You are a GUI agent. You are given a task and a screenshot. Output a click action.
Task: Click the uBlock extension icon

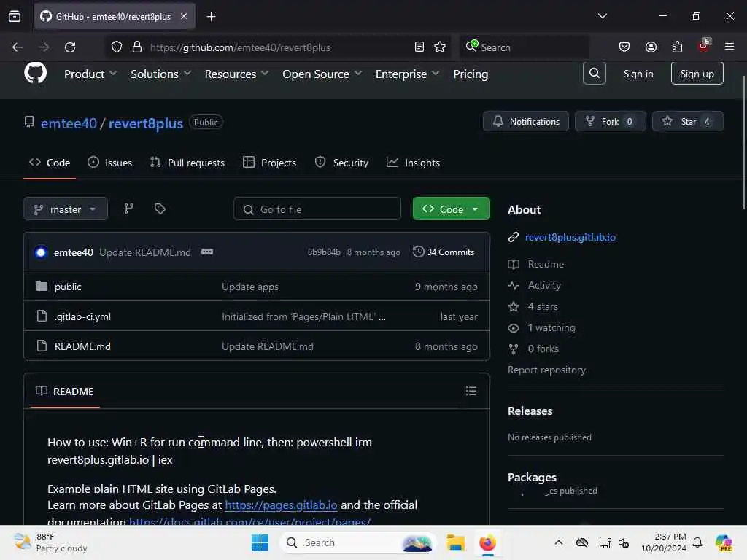pos(704,46)
